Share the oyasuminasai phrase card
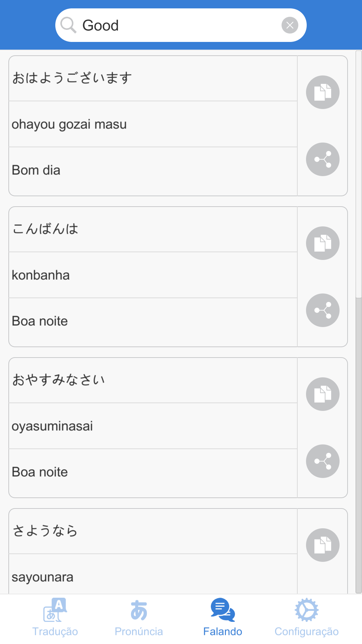 322,461
